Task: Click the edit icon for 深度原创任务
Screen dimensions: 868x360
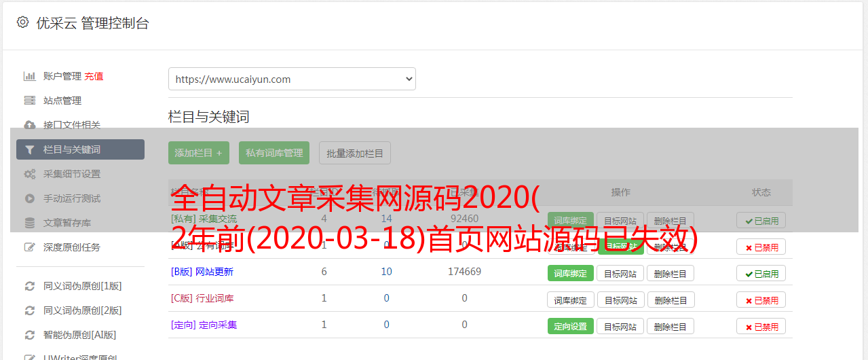Action: click(30, 247)
